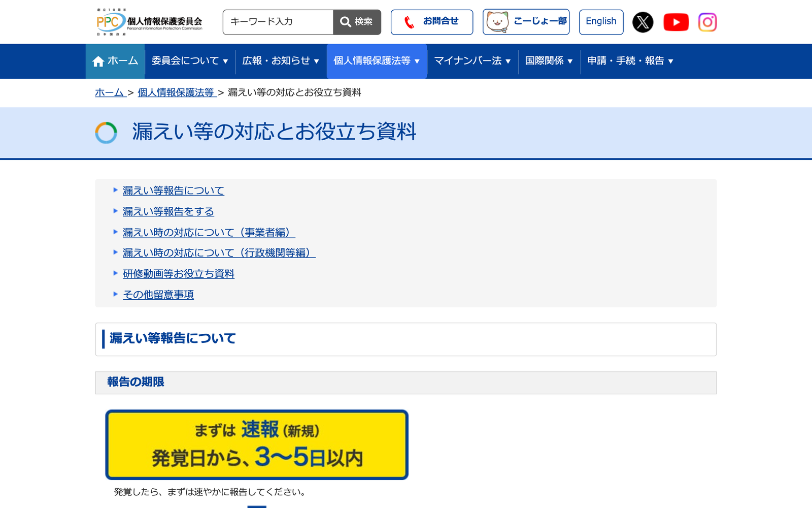
Task: Go to ホーム in the navigation bar
Action: click(x=115, y=61)
